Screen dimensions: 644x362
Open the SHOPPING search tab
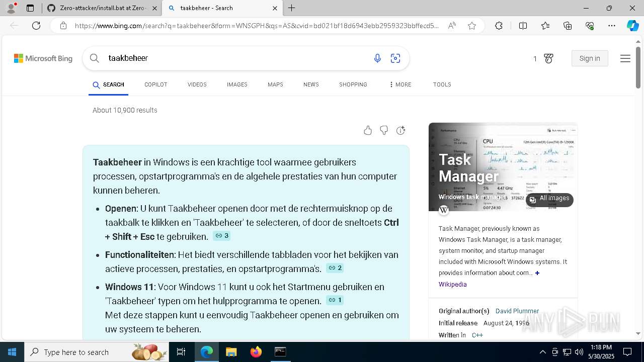click(353, 84)
